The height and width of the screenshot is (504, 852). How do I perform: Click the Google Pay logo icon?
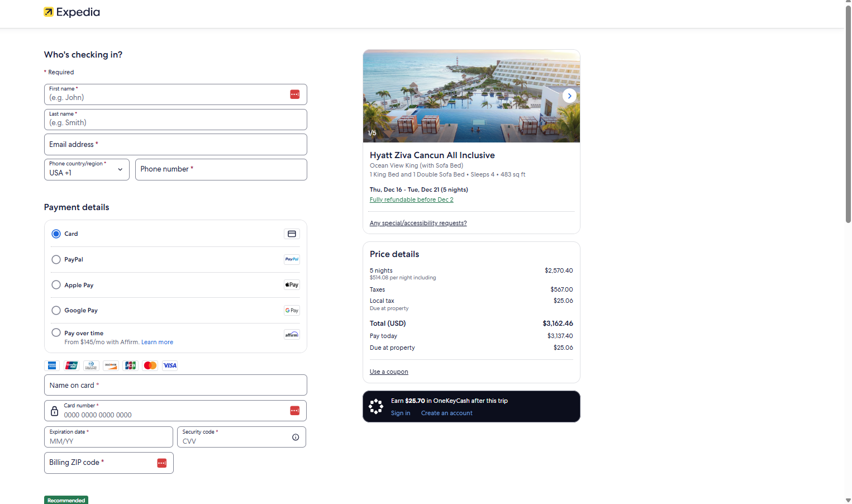coord(292,310)
